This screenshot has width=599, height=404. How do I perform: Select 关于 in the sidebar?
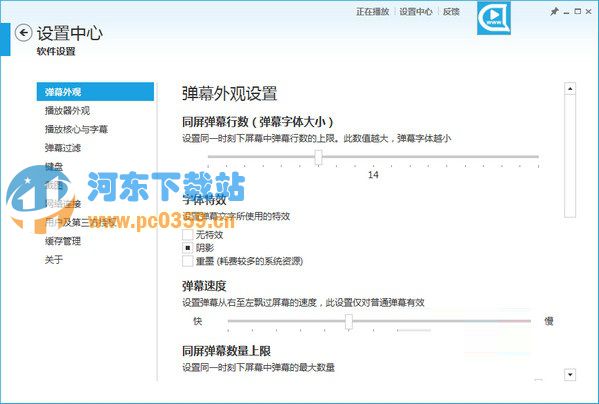tap(53, 260)
